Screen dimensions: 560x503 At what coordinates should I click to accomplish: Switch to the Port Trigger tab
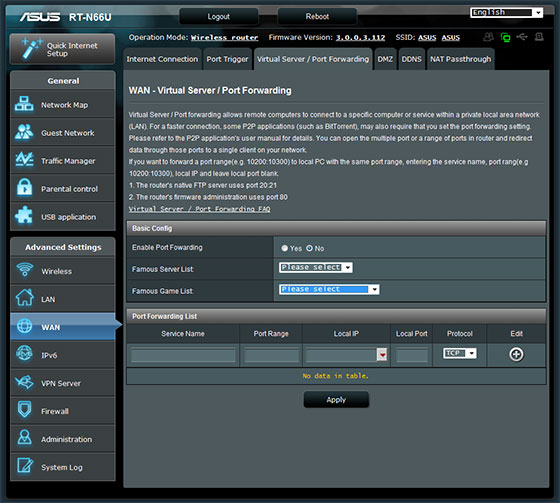click(227, 59)
